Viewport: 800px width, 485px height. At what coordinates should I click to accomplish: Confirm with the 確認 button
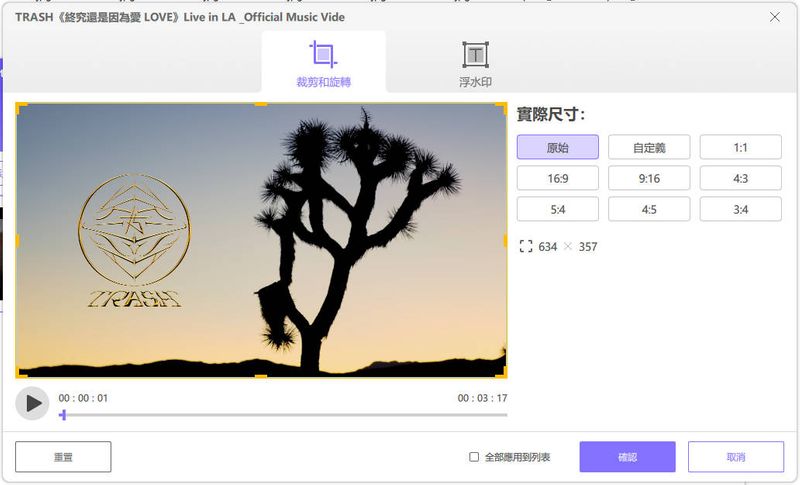(628, 457)
